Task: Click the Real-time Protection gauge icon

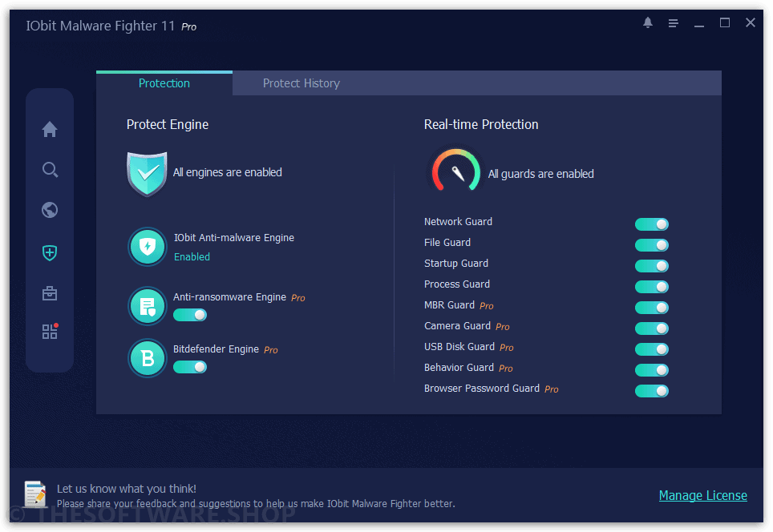Action: point(456,171)
